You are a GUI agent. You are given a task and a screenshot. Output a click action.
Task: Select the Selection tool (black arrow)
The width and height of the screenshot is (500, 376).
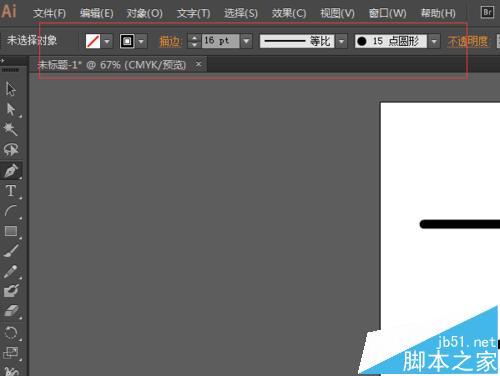point(11,89)
